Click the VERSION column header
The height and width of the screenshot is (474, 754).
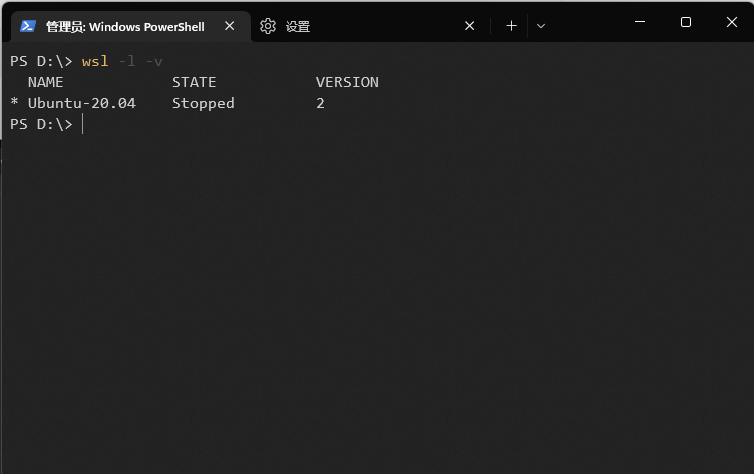[x=347, y=82]
